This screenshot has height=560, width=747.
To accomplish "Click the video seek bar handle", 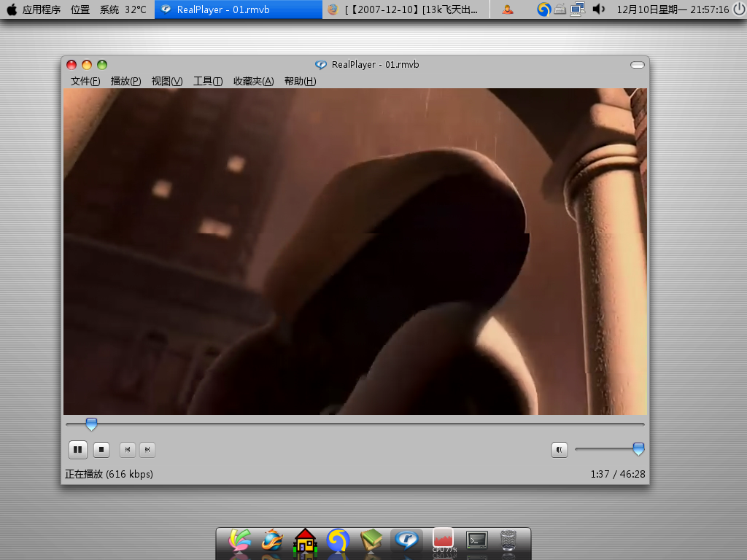I will (91, 424).
